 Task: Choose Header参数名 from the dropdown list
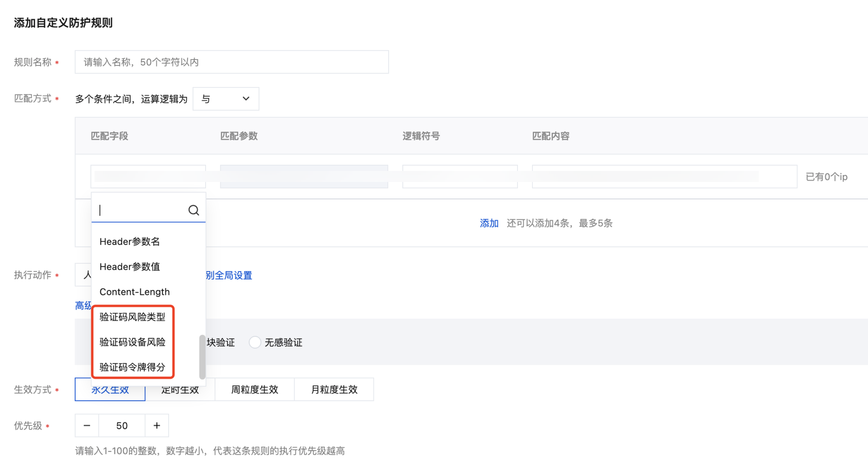coord(130,242)
